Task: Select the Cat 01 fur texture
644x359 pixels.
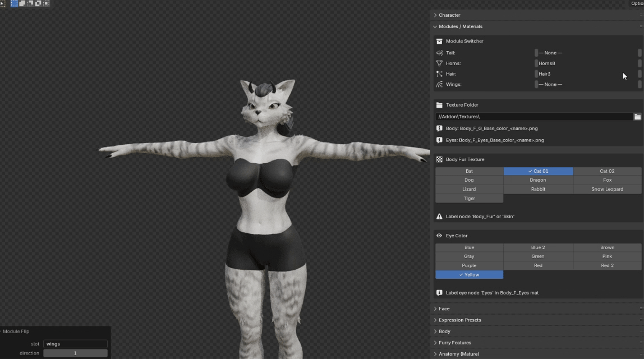Action: (x=538, y=171)
